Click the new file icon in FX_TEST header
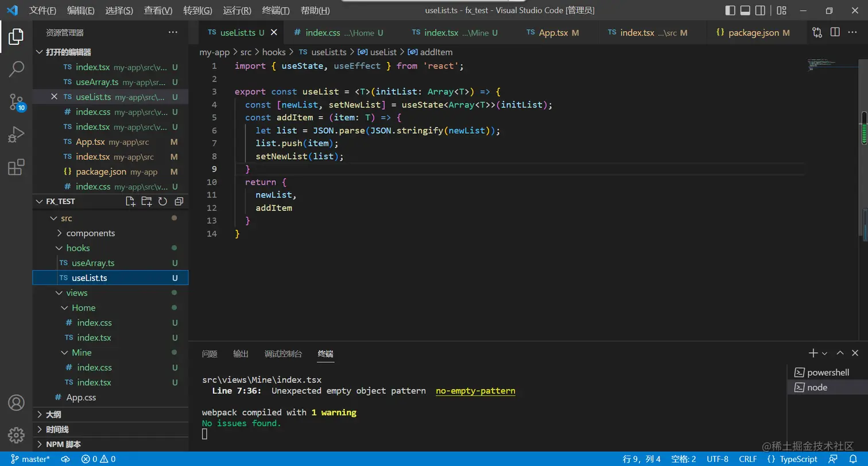Viewport: 868px width, 466px height. (130, 201)
